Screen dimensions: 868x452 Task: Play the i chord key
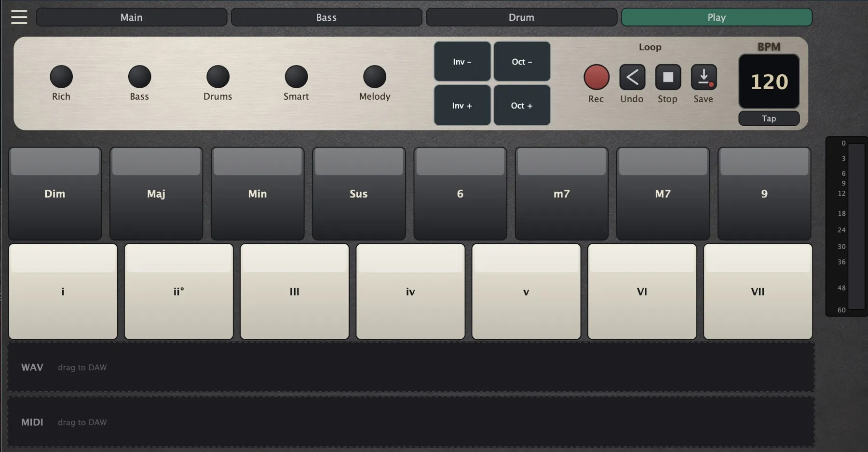coord(63,292)
